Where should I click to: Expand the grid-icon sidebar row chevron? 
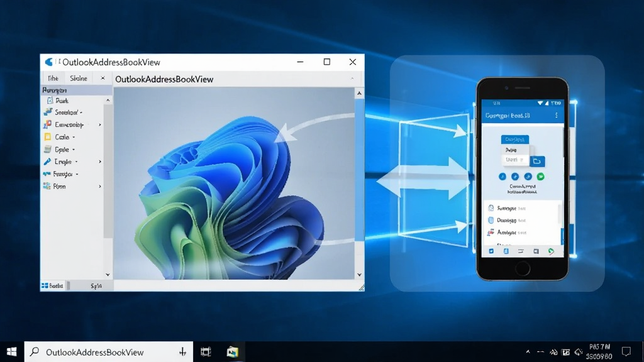(x=100, y=186)
